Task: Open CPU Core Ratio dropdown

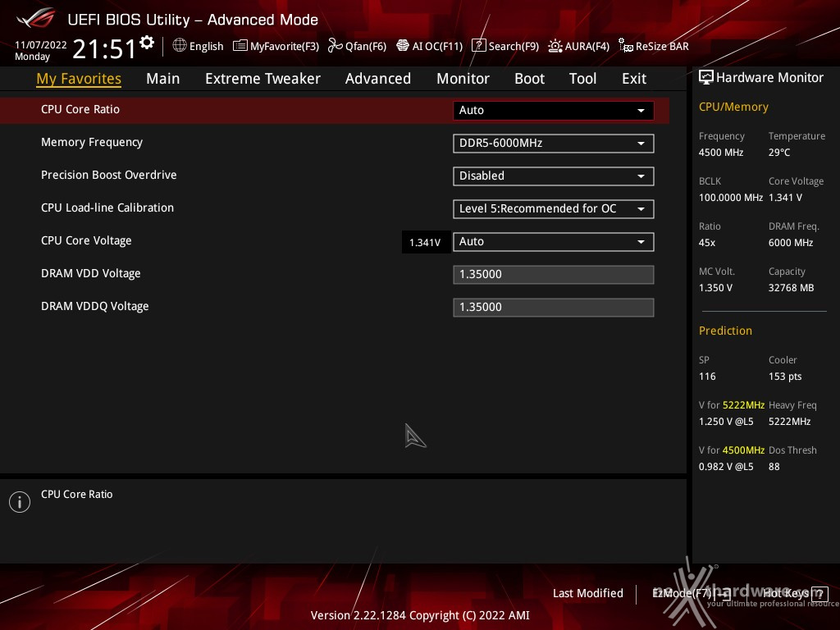Action: 553,111
